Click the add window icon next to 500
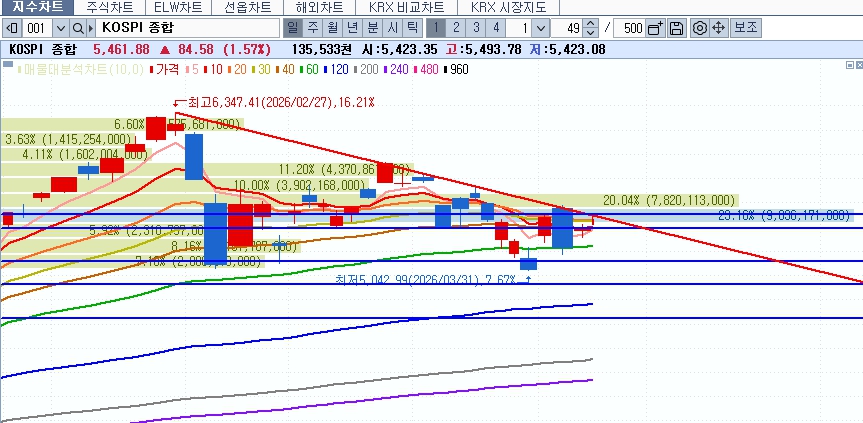 point(656,28)
